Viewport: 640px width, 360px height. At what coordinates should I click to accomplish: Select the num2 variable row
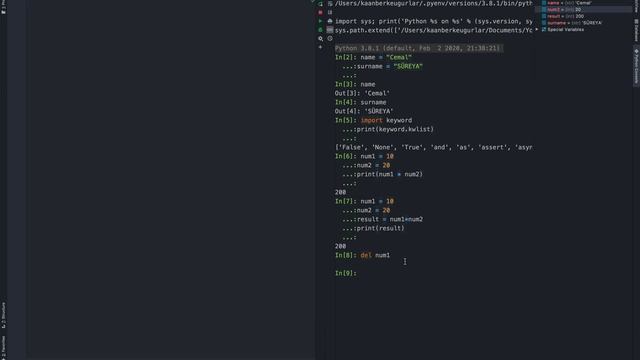pos(584,9)
